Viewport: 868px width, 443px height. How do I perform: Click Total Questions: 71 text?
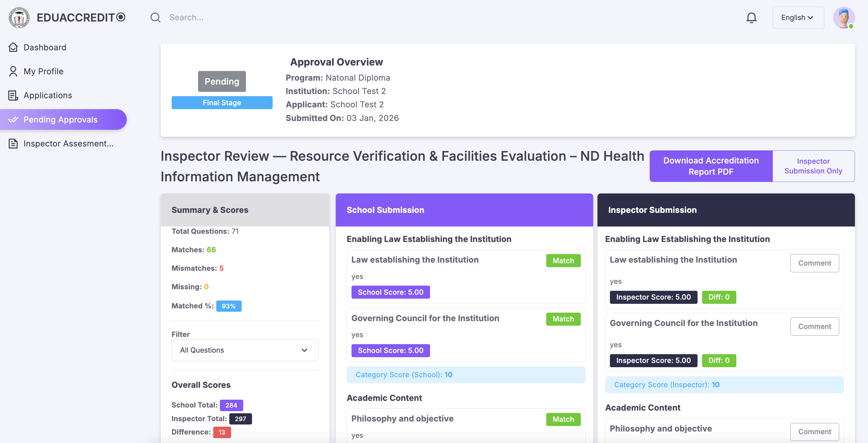click(205, 231)
